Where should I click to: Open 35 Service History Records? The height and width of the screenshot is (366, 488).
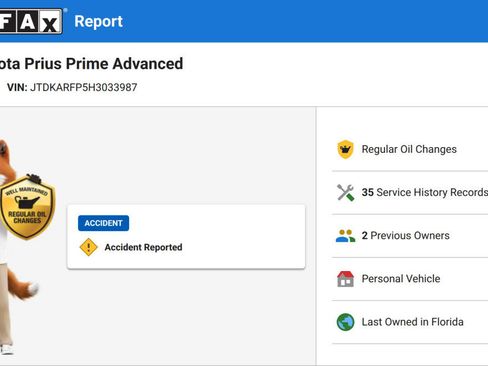click(410, 192)
